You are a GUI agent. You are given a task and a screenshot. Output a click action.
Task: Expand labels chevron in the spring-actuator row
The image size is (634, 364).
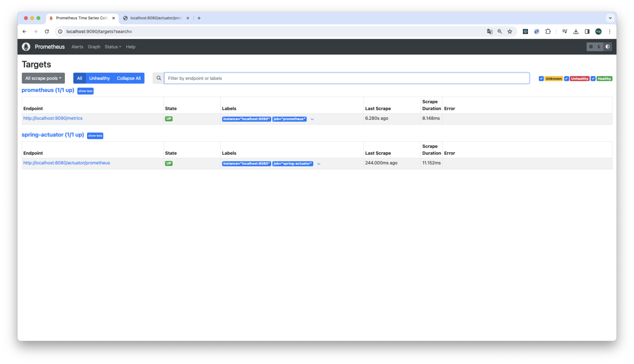(x=319, y=164)
